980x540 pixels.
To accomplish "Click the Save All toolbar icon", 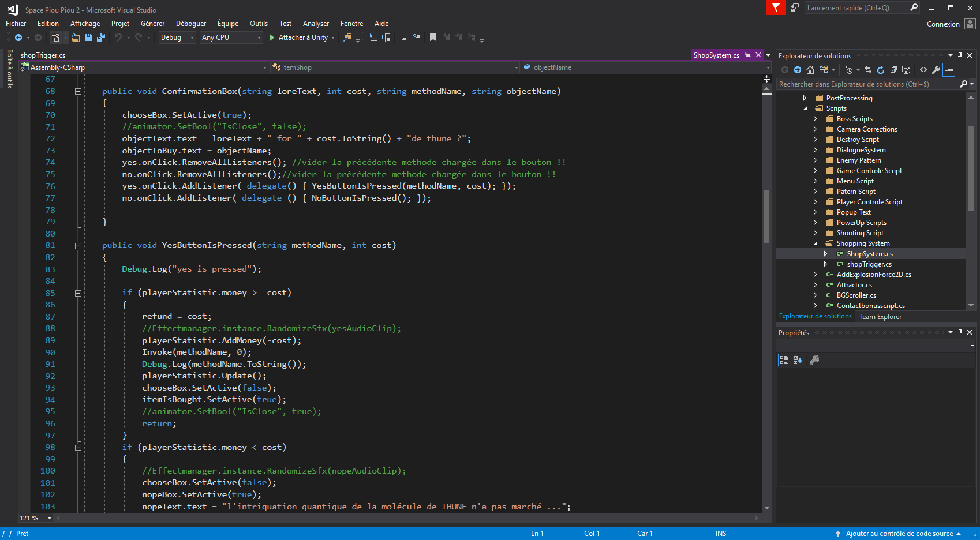I will click(101, 37).
